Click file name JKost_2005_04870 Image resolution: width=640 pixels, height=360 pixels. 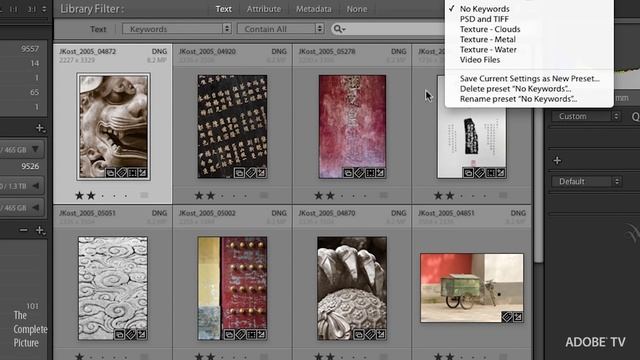[x=327, y=213]
